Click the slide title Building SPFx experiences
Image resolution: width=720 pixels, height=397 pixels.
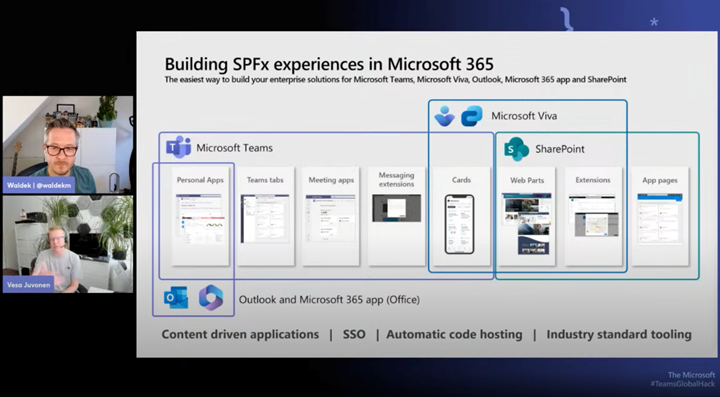tap(329, 64)
